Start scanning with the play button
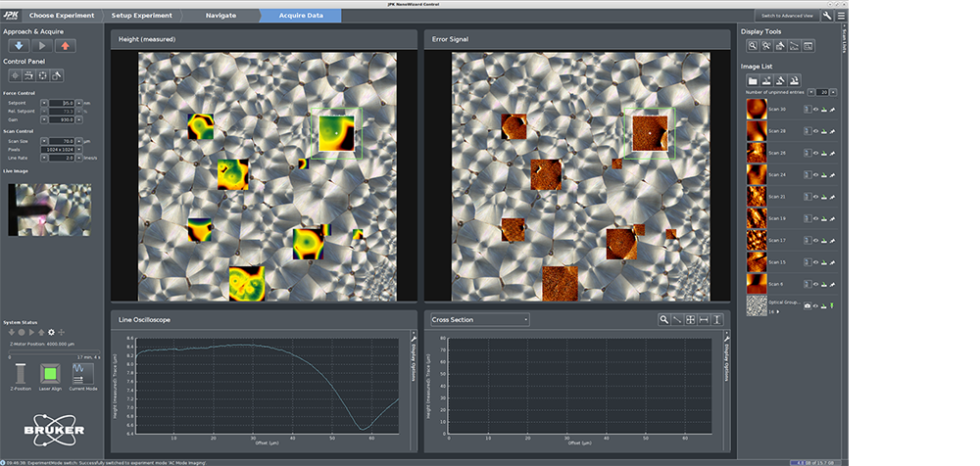 [x=41, y=45]
